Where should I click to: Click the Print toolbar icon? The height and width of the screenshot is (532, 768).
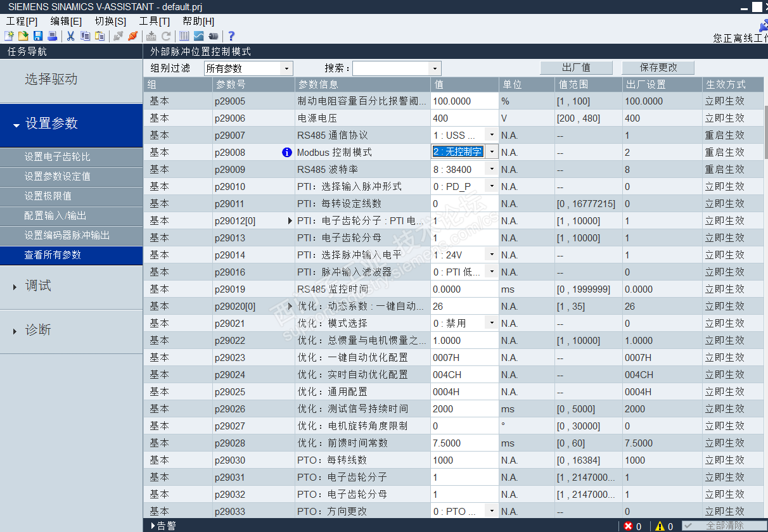click(x=53, y=36)
